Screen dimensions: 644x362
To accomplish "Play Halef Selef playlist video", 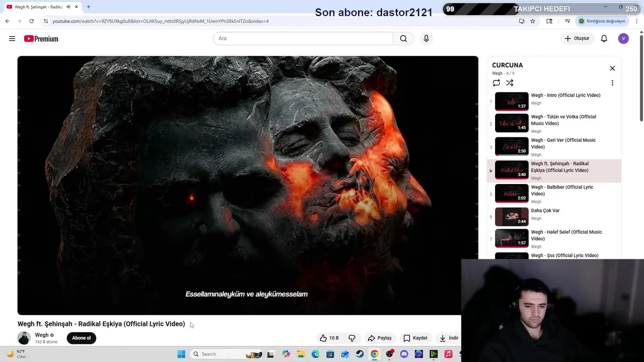I will [x=554, y=239].
